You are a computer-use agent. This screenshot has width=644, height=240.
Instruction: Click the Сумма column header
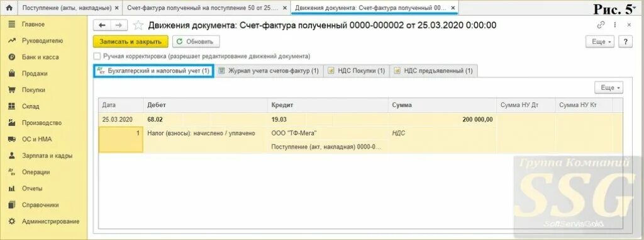coord(442,105)
